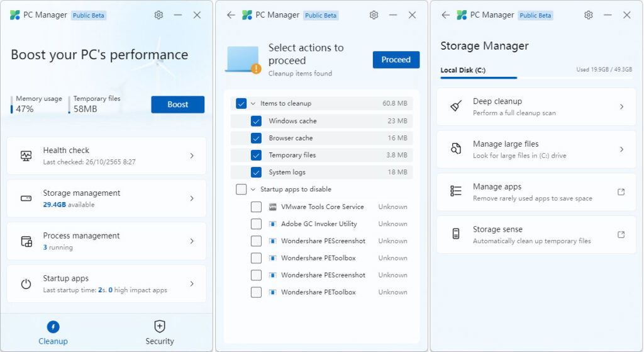
Task: Open Startup apps via its chevron
Action: pyautogui.click(x=192, y=284)
